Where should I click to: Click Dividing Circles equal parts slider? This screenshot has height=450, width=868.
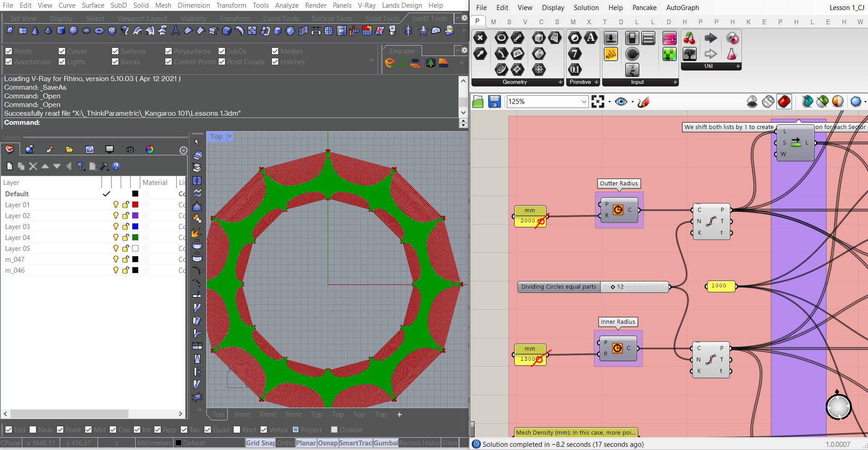pyautogui.click(x=593, y=287)
